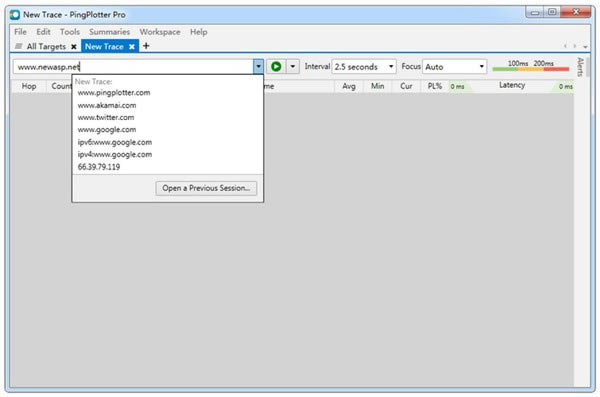
Task: Expand the trace start options arrow
Action: point(293,67)
